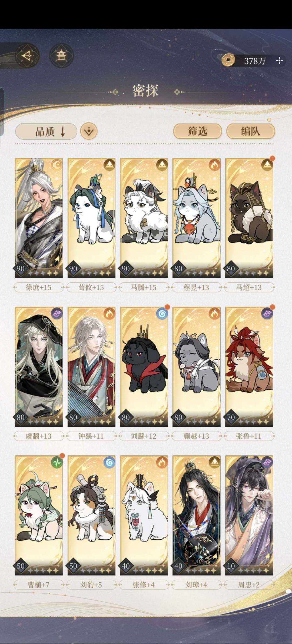Tap the swirl element icon on 刘繇 card
This screenshot has height=644, width=292.
(162, 314)
